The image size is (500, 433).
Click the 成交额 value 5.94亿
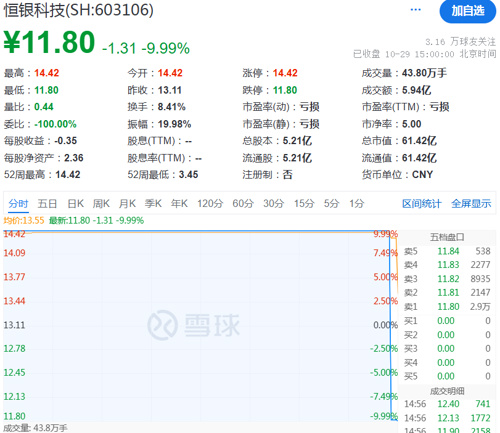click(x=417, y=90)
